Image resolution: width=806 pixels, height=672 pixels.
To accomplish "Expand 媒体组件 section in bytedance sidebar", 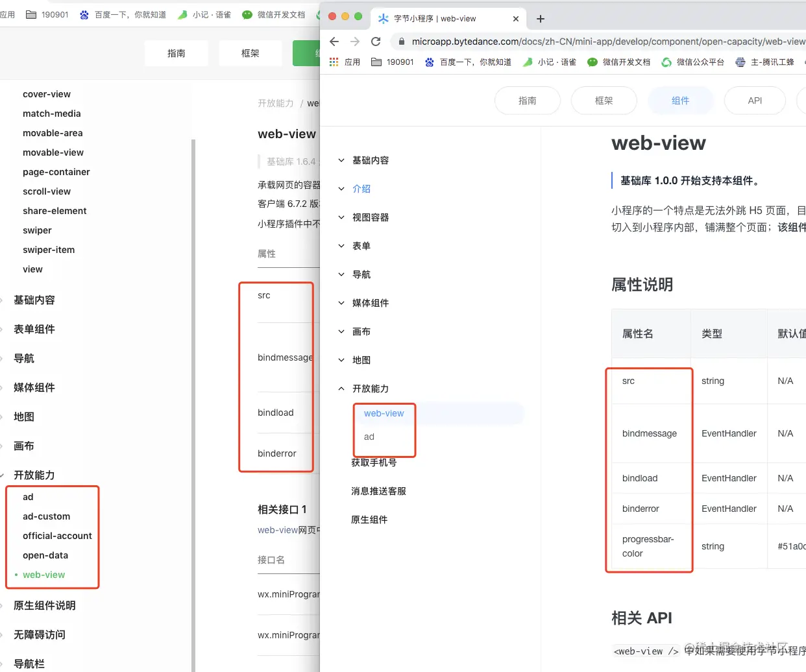I will [363, 303].
